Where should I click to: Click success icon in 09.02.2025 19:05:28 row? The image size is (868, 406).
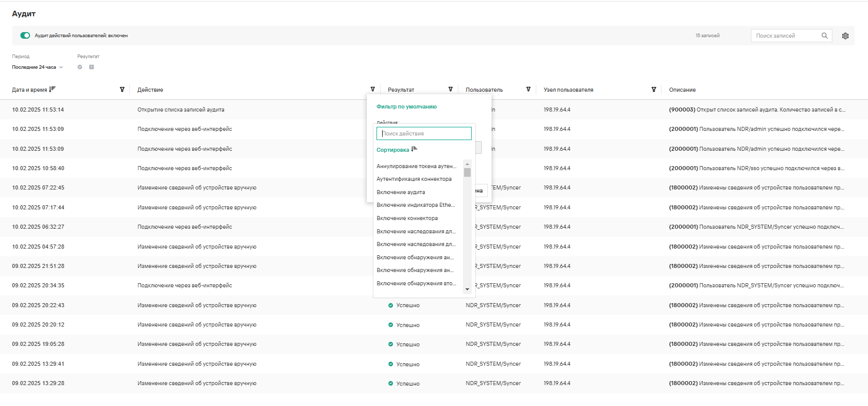point(391,344)
